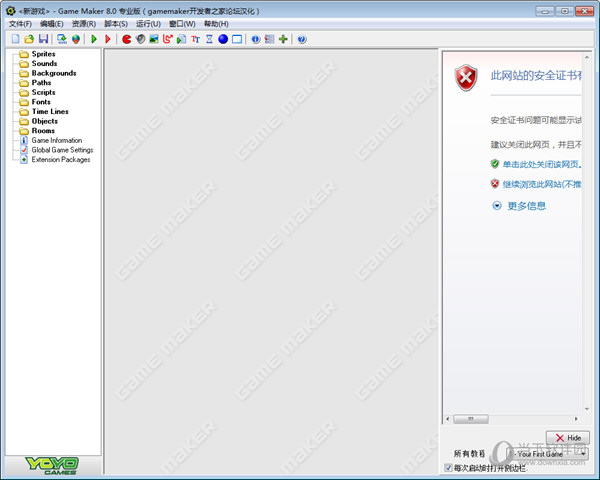This screenshot has height=480, width=600.
Task: Open the 资源(R) menu
Action: [x=84, y=24]
